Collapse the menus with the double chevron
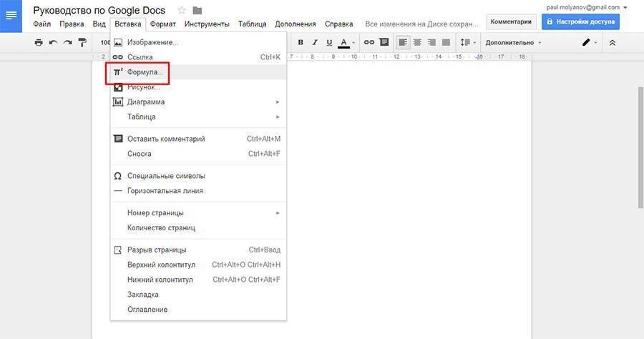Viewport: 644px width, 339px height. pos(613,42)
